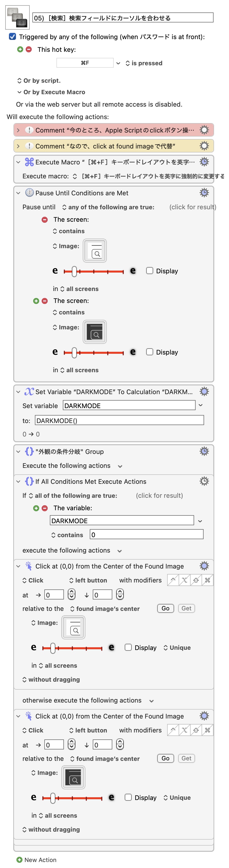Adjust fuzziness slider of the first screen image condition
The height and width of the screenshot is (868, 229).
click(74, 271)
